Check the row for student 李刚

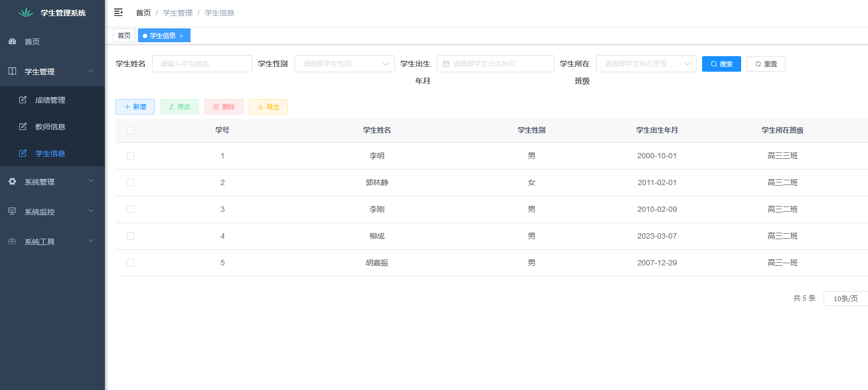[x=131, y=209]
